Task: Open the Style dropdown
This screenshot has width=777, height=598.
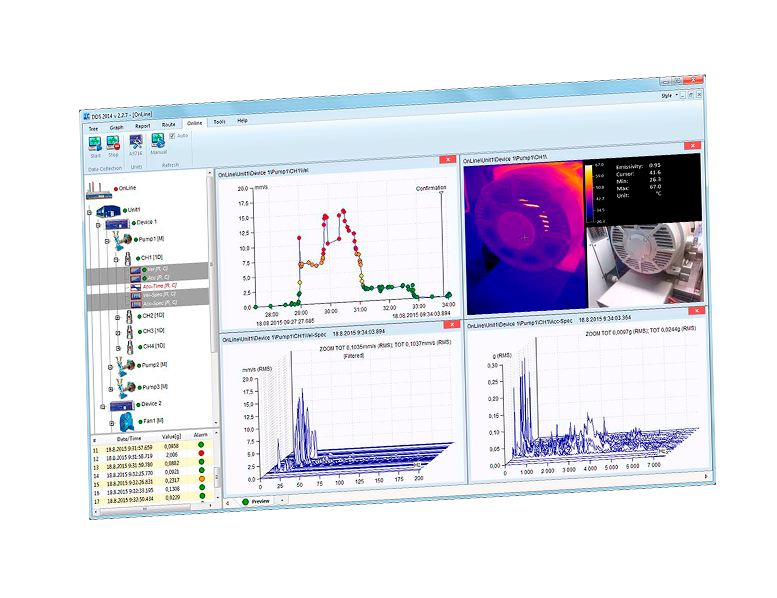Action: pyautogui.click(x=669, y=95)
